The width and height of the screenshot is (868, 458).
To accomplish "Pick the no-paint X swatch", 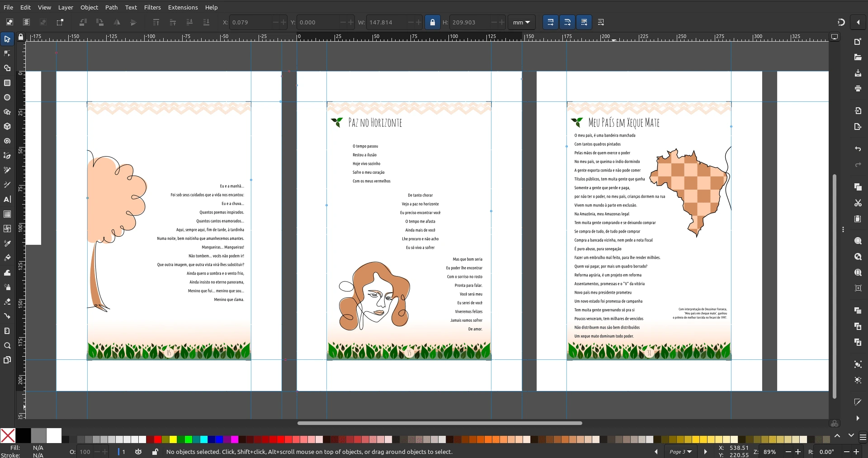I will pos(8,435).
